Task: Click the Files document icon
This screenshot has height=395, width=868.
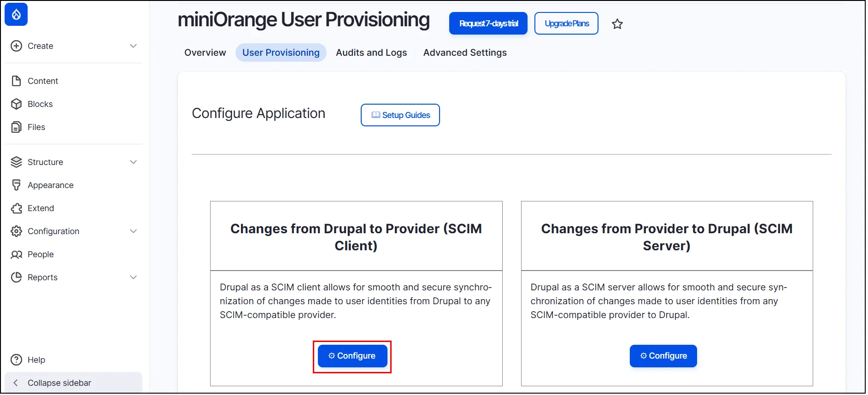Action: pos(16,127)
